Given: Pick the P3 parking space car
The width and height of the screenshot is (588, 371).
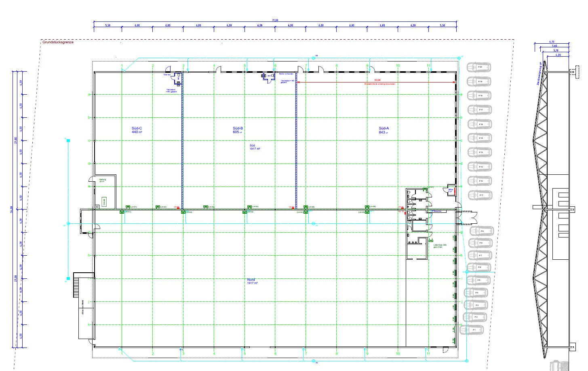Looking at the screenshot, I should 476,305.
